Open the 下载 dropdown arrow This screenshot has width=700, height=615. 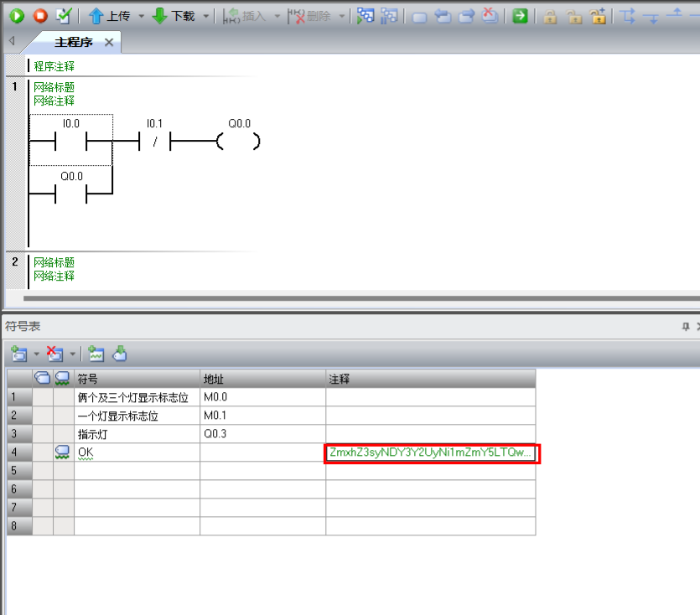pyautogui.click(x=206, y=16)
